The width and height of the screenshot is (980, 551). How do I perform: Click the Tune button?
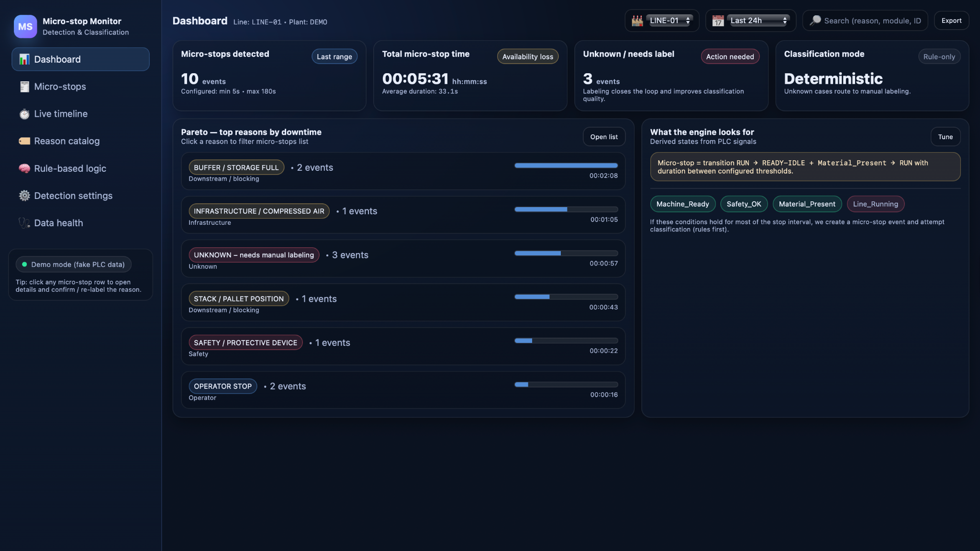coord(945,137)
